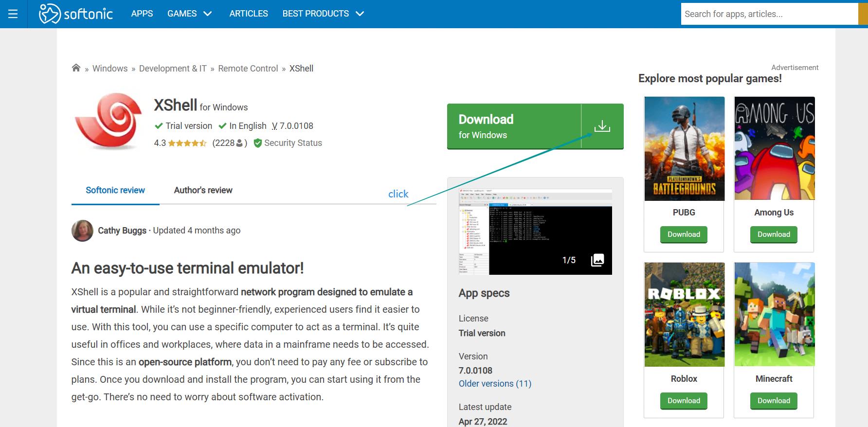Open the XShell screenshot thumbnail
The height and width of the screenshot is (427, 868).
535,232
